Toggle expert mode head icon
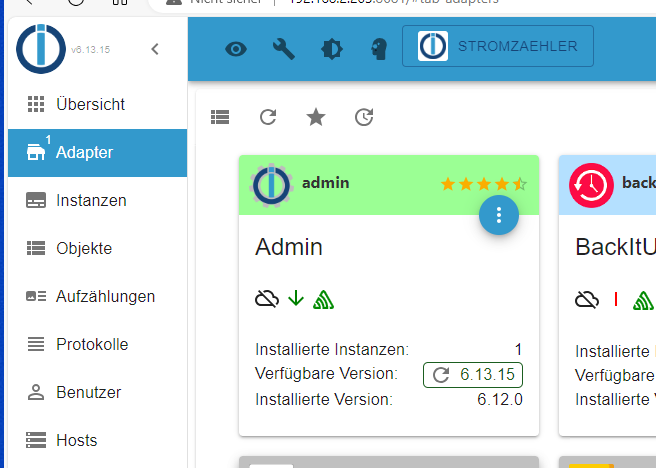 click(379, 49)
